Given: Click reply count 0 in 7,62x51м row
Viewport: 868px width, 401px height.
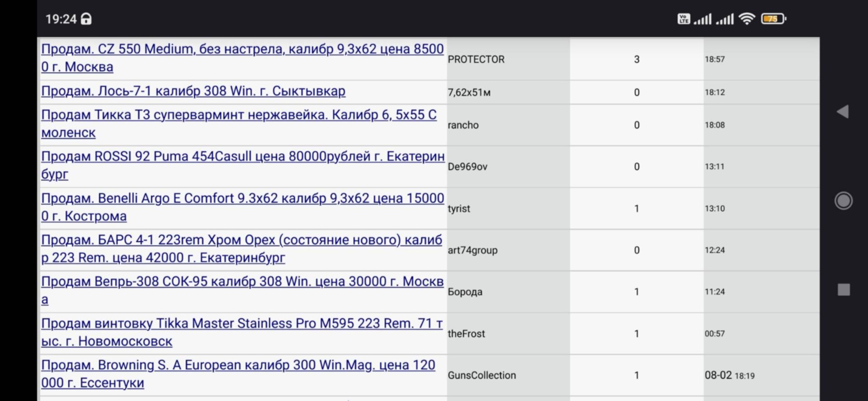Looking at the screenshot, I should point(637,92).
